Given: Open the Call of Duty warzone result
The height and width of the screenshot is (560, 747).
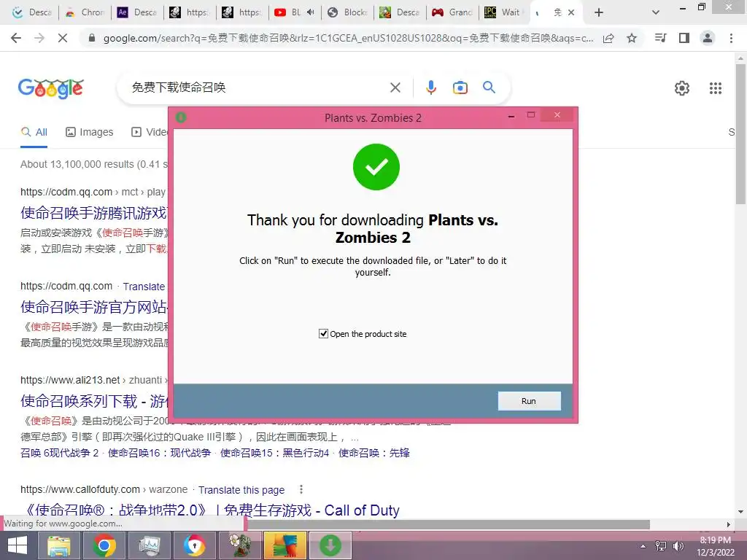Looking at the screenshot, I should [212, 510].
